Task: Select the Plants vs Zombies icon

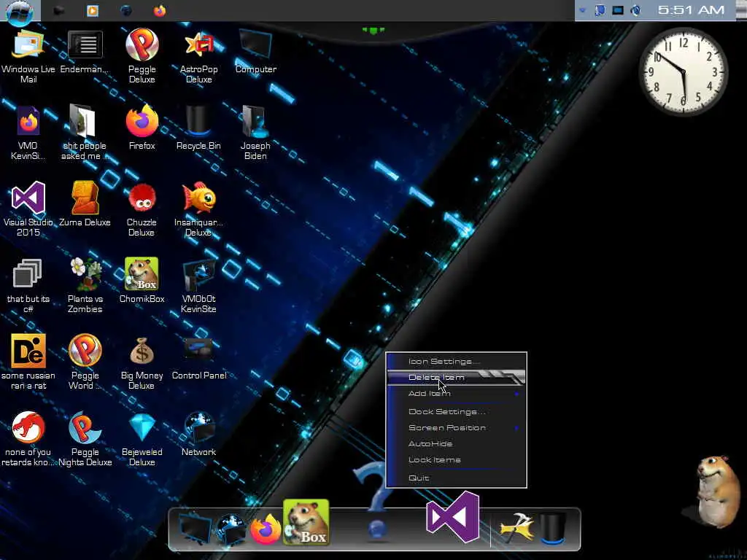Action: pyautogui.click(x=85, y=286)
